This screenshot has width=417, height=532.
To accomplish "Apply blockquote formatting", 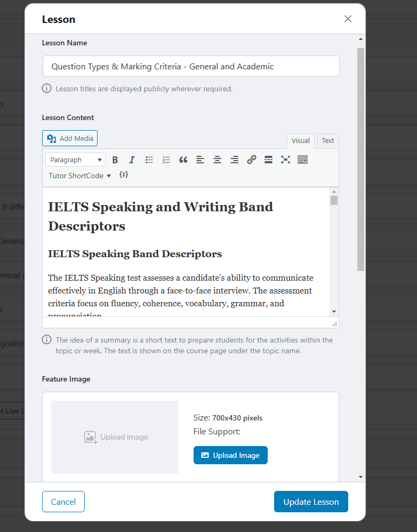I will [183, 160].
